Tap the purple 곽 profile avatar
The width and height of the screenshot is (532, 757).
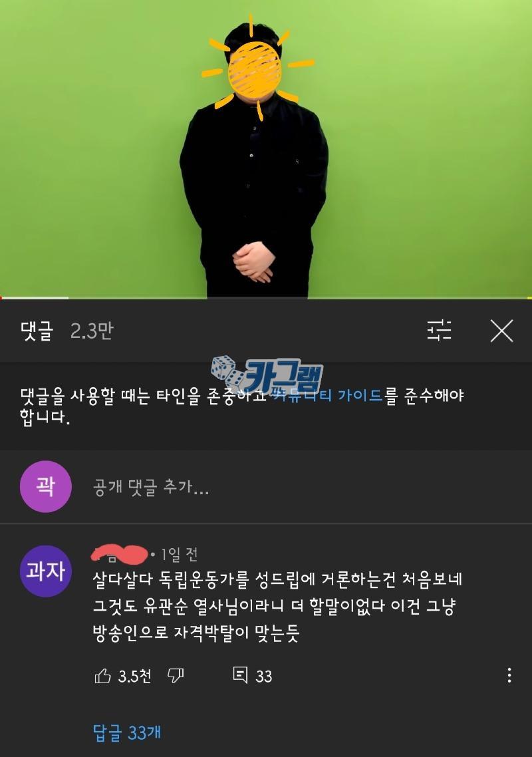coord(45,487)
